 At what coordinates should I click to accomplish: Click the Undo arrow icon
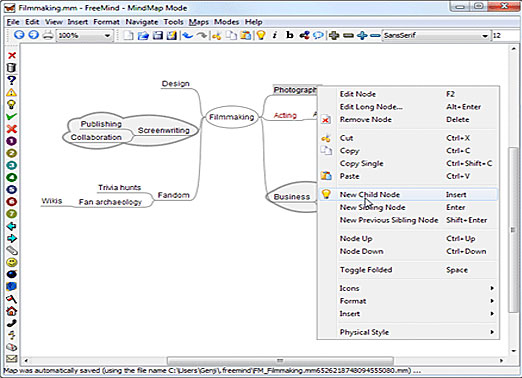(x=188, y=35)
